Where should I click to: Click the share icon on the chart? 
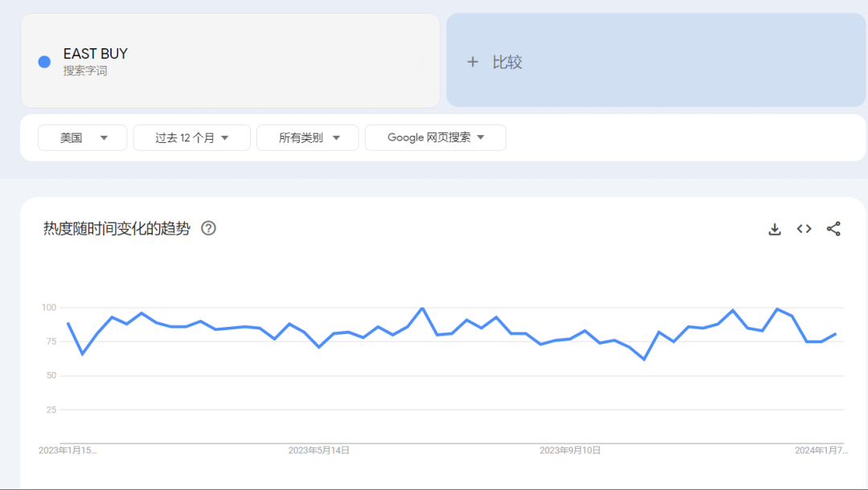click(x=833, y=229)
